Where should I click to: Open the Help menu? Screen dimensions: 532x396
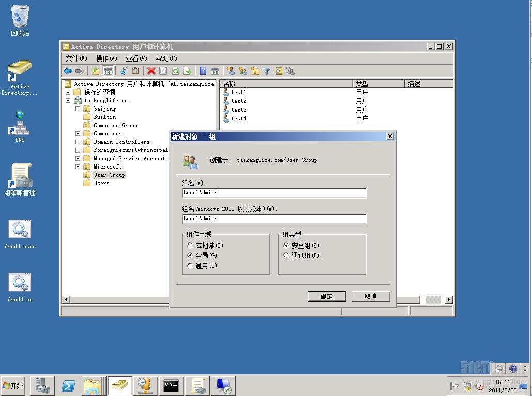[166, 58]
